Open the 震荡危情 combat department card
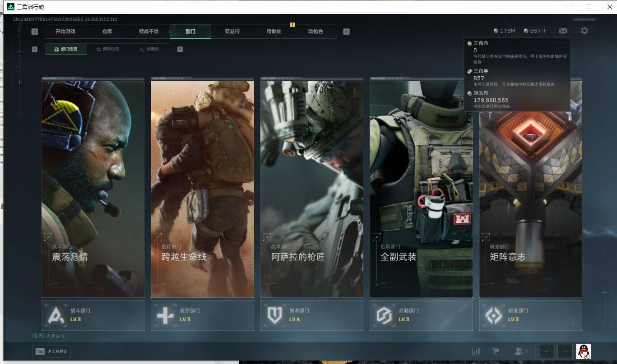 (93, 189)
